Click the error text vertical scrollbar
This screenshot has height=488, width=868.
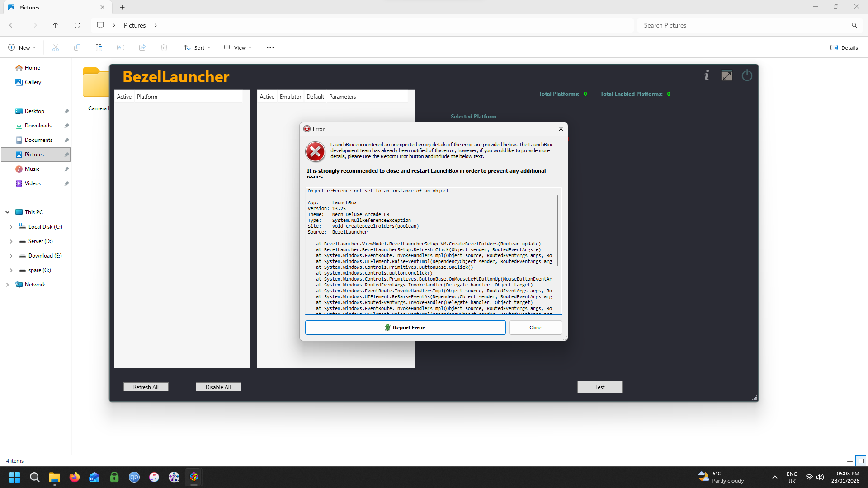click(558, 230)
